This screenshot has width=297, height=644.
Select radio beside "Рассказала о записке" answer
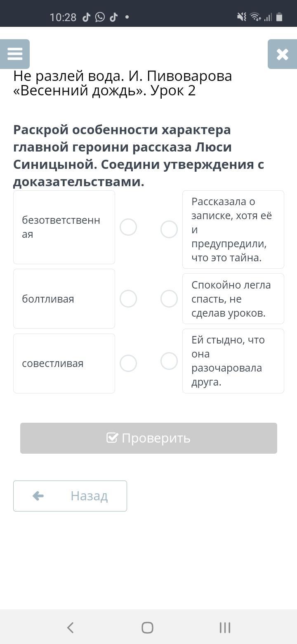click(x=169, y=229)
